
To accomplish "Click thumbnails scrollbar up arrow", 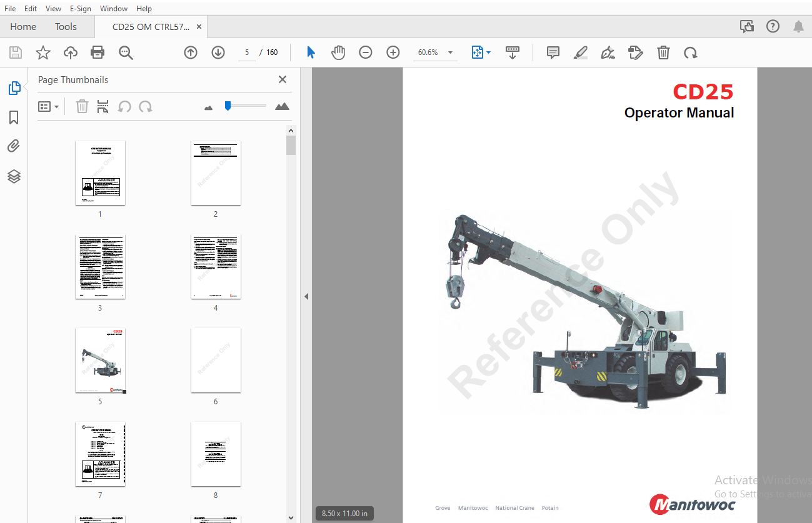I will click(291, 130).
